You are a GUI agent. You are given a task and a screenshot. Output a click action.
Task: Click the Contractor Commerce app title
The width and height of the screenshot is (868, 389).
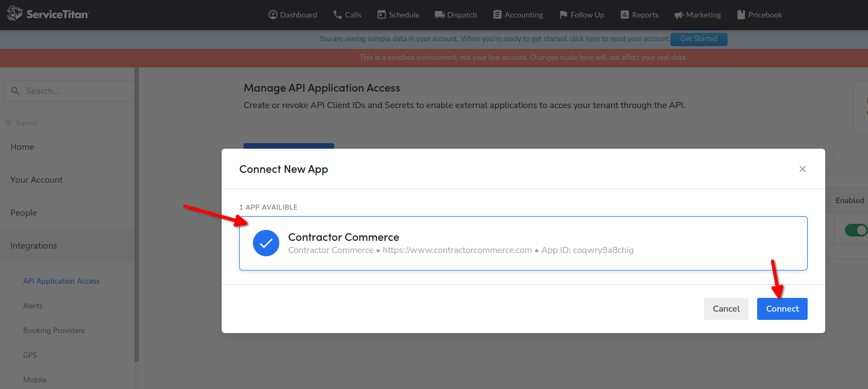click(x=343, y=237)
